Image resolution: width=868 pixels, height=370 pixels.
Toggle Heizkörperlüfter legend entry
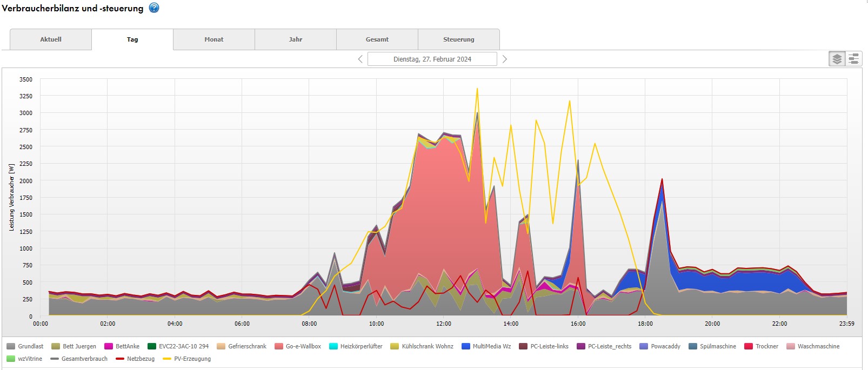pos(356,346)
